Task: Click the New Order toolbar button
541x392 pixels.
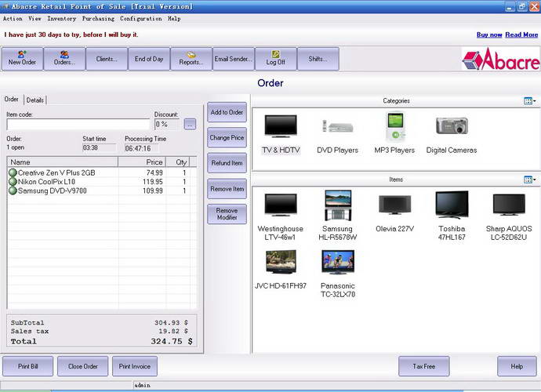Action: coord(22,59)
